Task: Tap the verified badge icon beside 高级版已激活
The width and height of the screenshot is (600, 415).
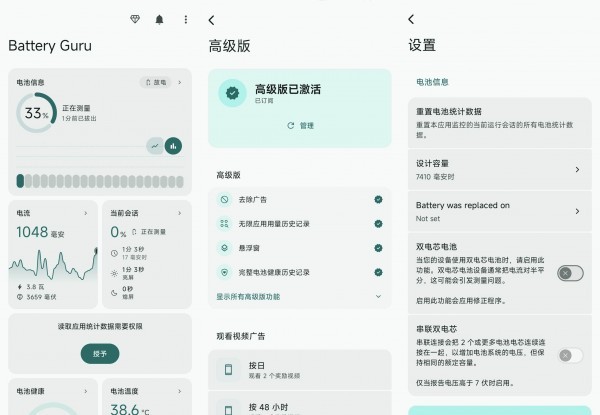Action: click(x=232, y=93)
